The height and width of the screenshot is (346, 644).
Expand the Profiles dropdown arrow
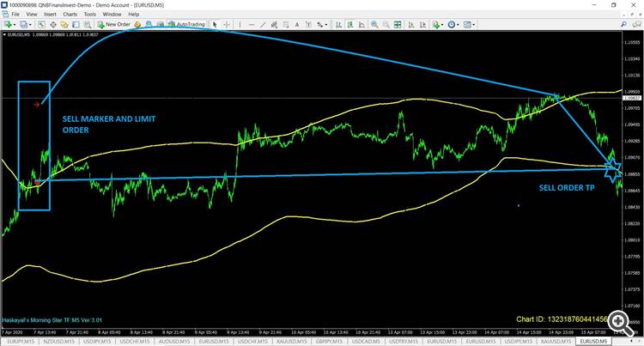point(30,25)
